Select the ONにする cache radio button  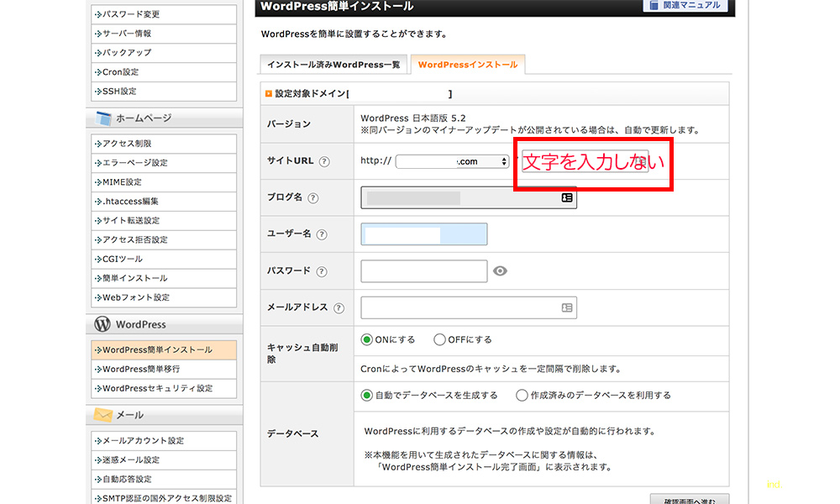(366, 339)
